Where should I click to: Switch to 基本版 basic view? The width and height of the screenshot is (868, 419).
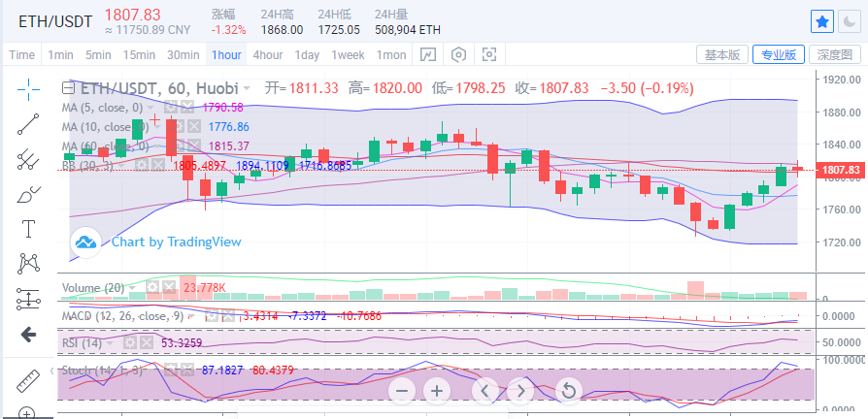tap(722, 54)
